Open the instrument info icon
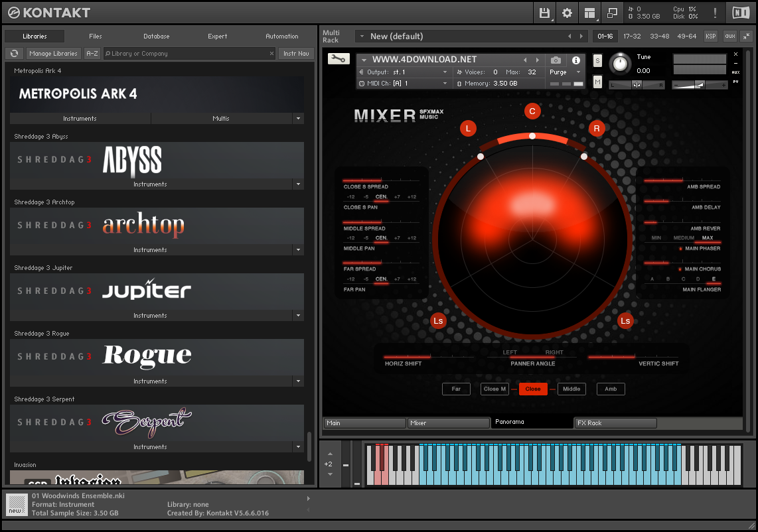The width and height of the screenshot is (758, 532). (576, 60)
